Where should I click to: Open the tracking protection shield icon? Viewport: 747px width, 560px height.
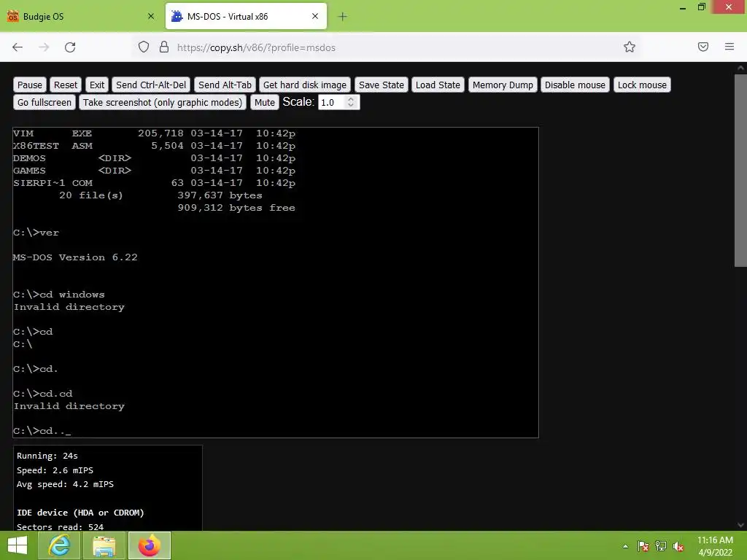click(x=144, y=47)
